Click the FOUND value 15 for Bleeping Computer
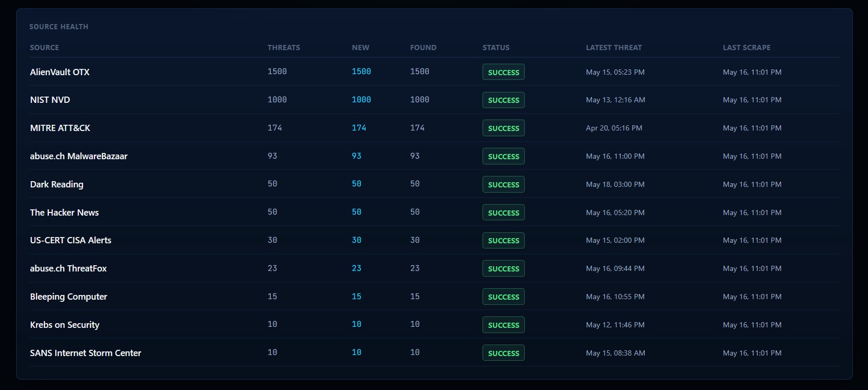The height and width of the screenshot is (390, 868). (x=415, y=297)
